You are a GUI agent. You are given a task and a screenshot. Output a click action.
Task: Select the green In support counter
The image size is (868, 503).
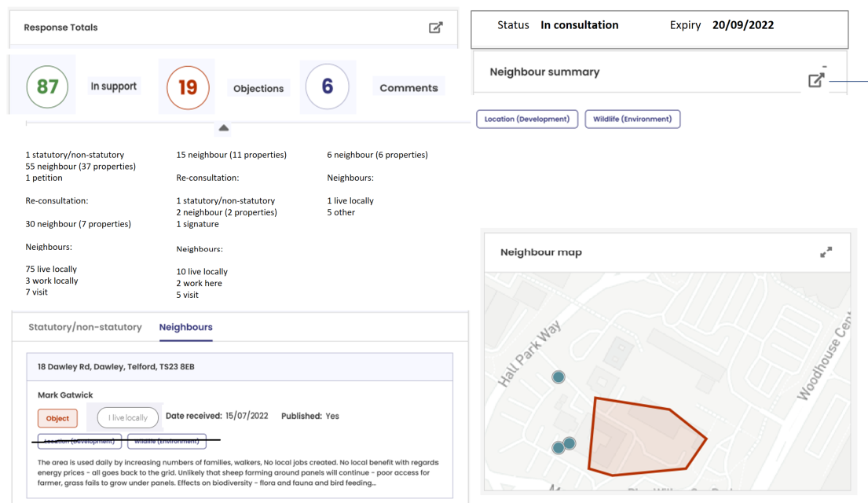(47, 86)
